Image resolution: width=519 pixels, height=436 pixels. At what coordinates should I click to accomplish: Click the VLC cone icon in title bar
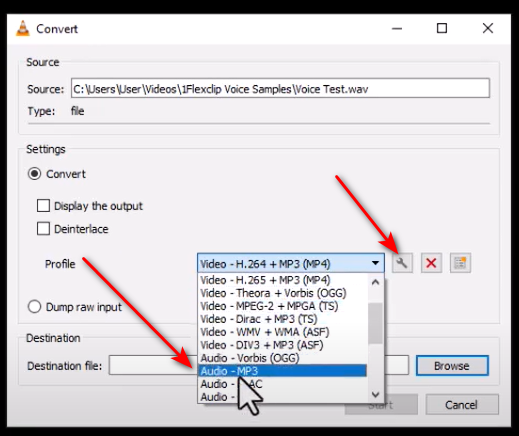click(23, 29)
